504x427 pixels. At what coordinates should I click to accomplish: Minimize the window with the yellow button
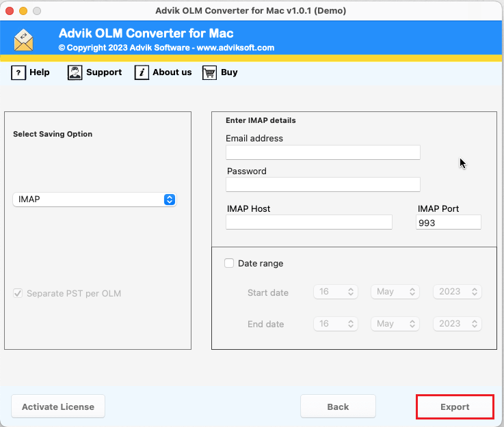[x=23, y=11]
